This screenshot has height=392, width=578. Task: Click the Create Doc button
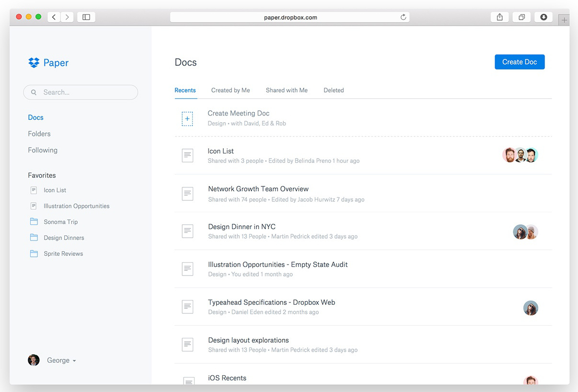[520, 62]
